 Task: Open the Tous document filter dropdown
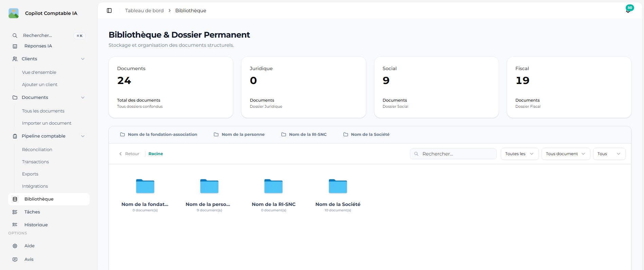click(565, 154)
